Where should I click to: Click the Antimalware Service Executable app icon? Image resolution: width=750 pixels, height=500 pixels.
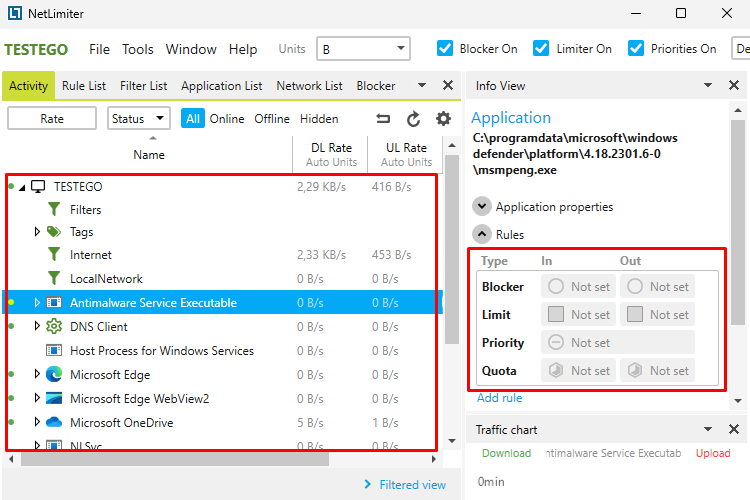pos(54,302)
